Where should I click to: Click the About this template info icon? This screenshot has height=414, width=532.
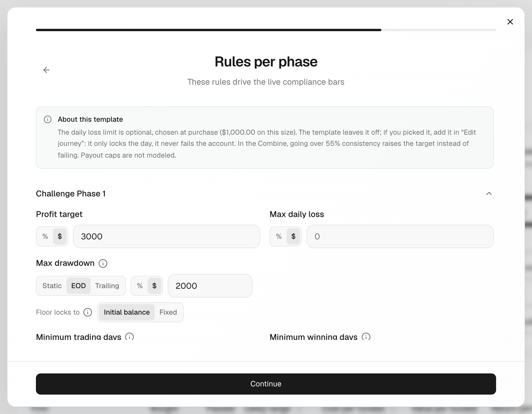coord(48,119)
